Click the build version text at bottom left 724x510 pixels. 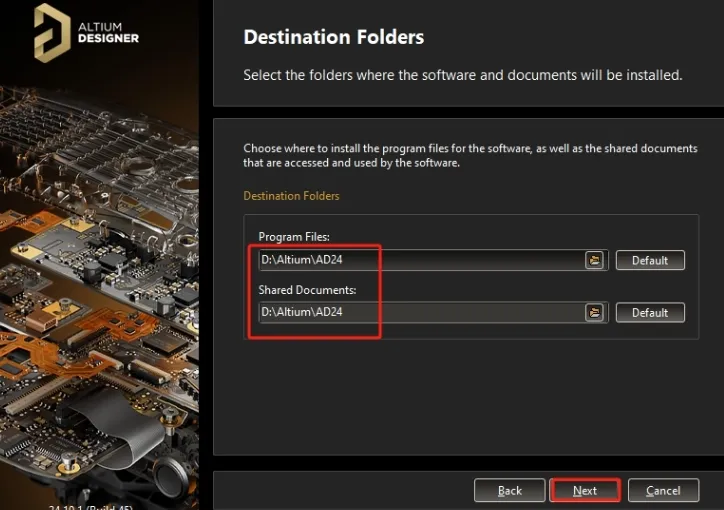click(90, 506)
